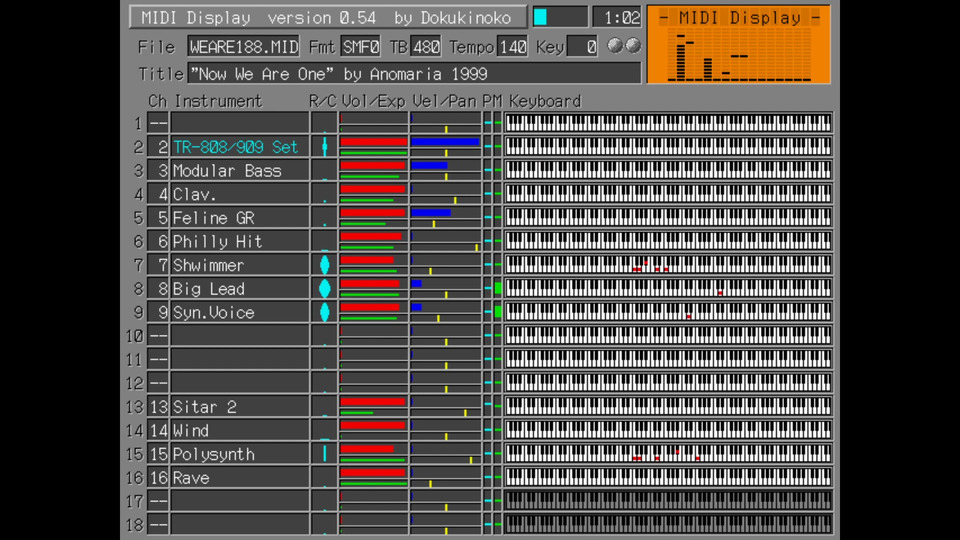Viewport: 960px width, 540px height.
Task: Click the Polysynth instrument name
Action: [214, 454]
